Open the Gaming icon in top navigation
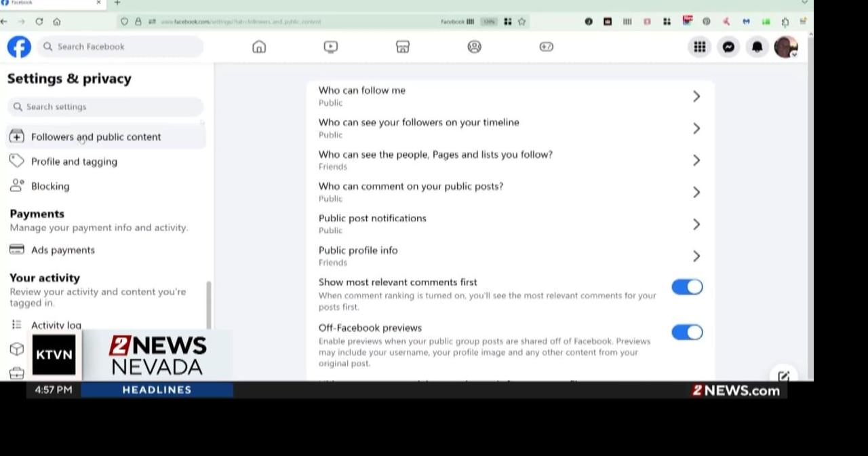The width and height of the screenshot is (868, 456). 547,47
